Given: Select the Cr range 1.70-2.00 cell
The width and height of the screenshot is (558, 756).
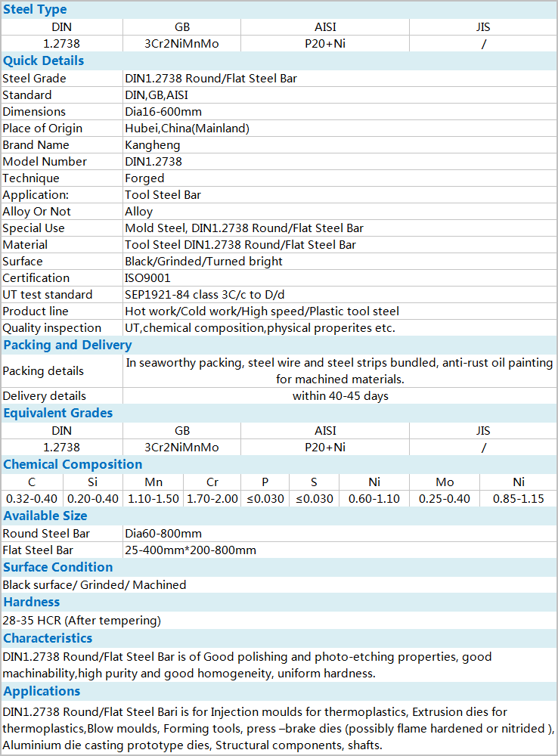Looking at the screenshot, I should (212, 499).
